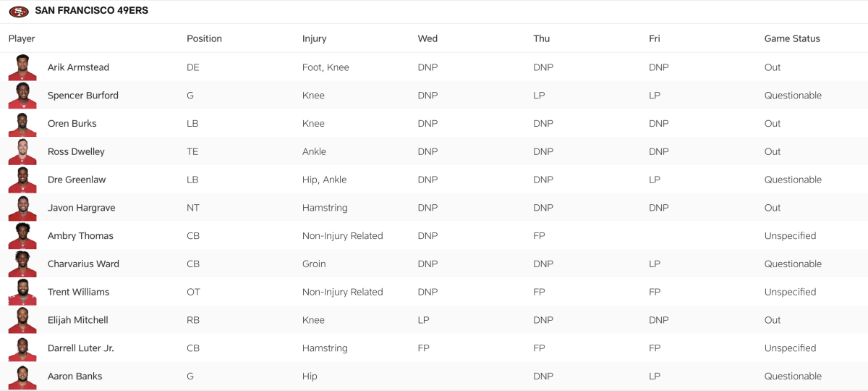Click the Wed practice column header
The width and height of the screenshot is (868, 391).
[x=427, y=38]
